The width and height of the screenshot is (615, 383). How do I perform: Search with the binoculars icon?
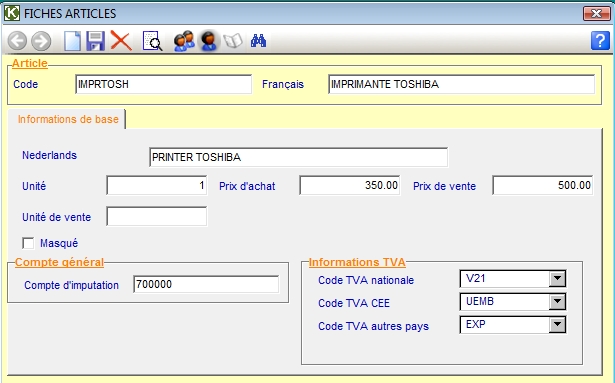(x=258, y=41)
